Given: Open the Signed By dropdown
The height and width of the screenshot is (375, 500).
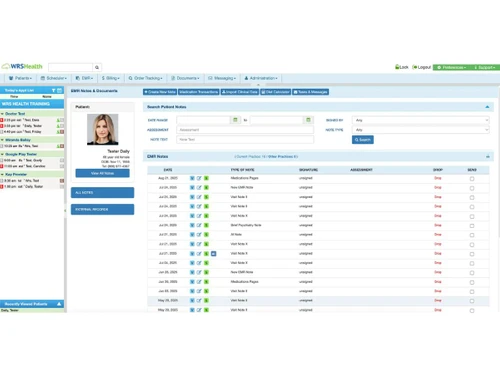Looking at the screenshot, I should (x=421, y=120).
